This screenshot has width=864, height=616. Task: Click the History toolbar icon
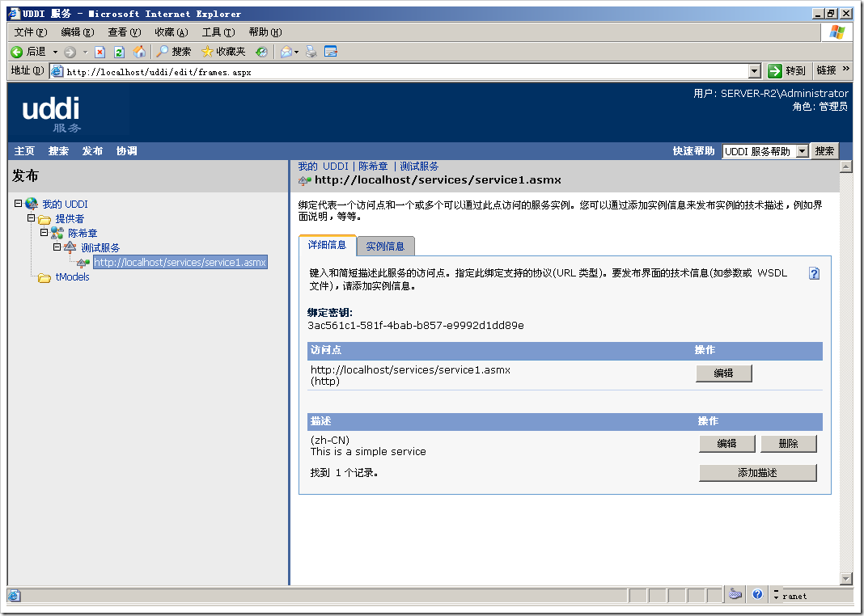(261, 52)
